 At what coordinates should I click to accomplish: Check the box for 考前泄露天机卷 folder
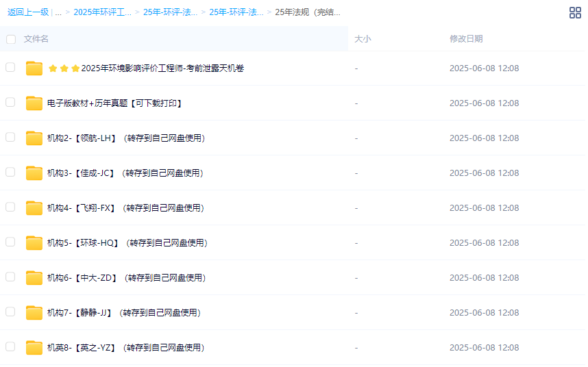point(10,67)
